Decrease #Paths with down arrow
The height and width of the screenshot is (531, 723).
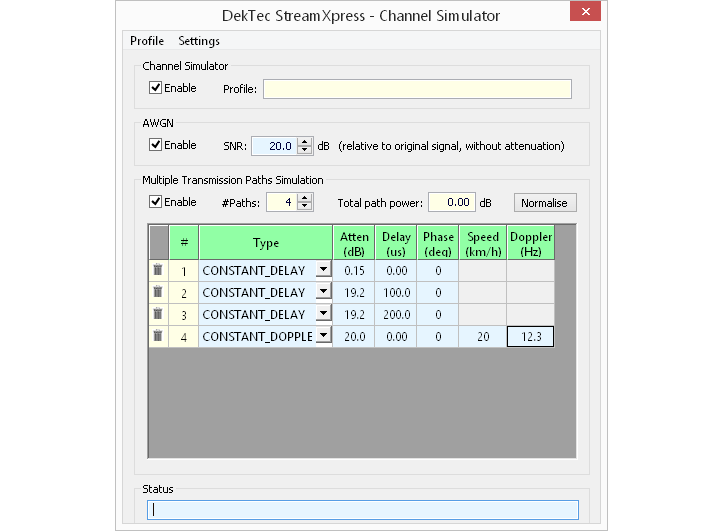coord(304,206)
